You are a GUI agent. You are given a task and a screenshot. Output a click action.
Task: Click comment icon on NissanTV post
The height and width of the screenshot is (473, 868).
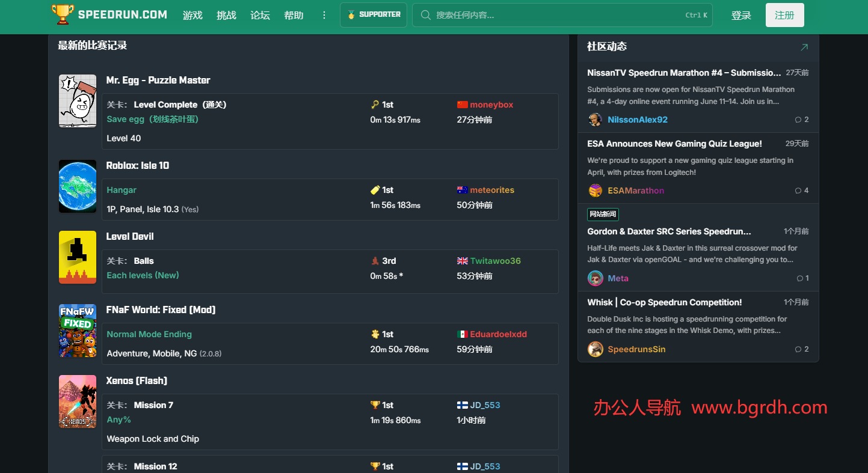click(x=798, y=120)
